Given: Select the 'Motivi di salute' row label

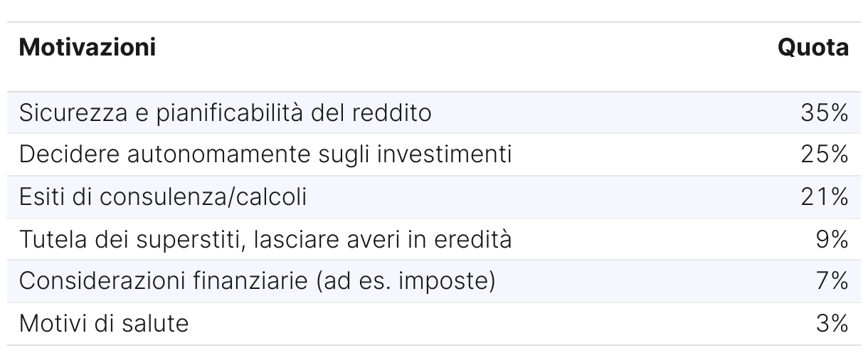Looking at the screenshot, I should (104, 324).
